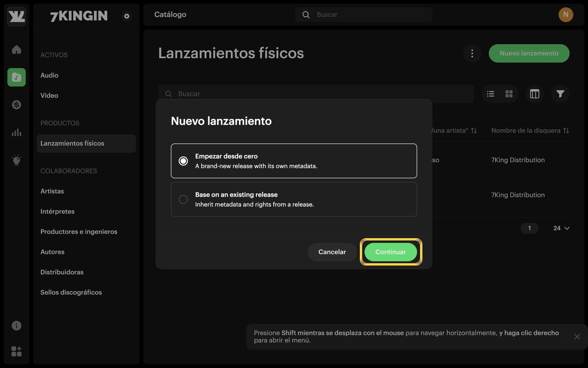The width and height of the screenshot is (588, 368).
Task: Focus the catalog list Buscar field
Action: coord(316,94)
